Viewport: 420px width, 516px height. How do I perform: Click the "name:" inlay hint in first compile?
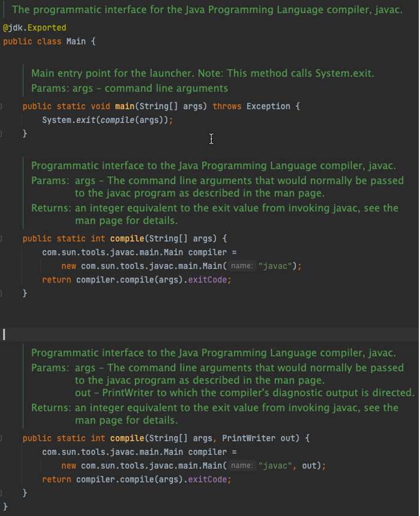(x=241, y=266)
